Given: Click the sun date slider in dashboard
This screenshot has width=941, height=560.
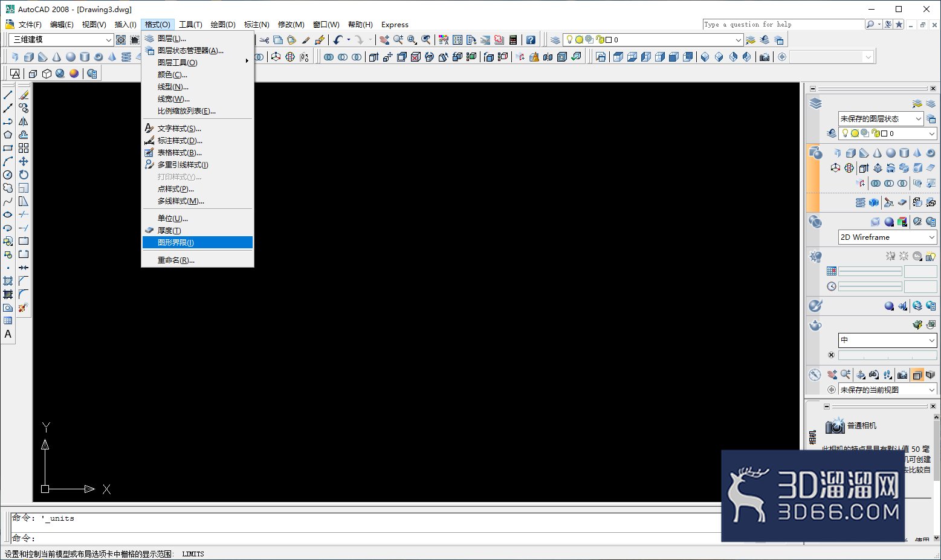Looking at the screenshot, I should (x=870, y=271).
